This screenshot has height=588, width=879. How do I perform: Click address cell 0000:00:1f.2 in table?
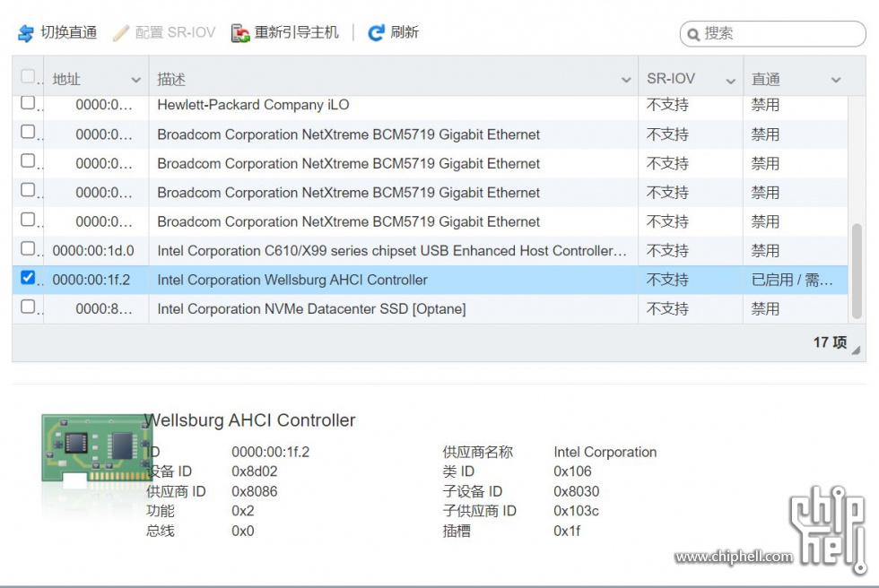[x=91, y=280]
